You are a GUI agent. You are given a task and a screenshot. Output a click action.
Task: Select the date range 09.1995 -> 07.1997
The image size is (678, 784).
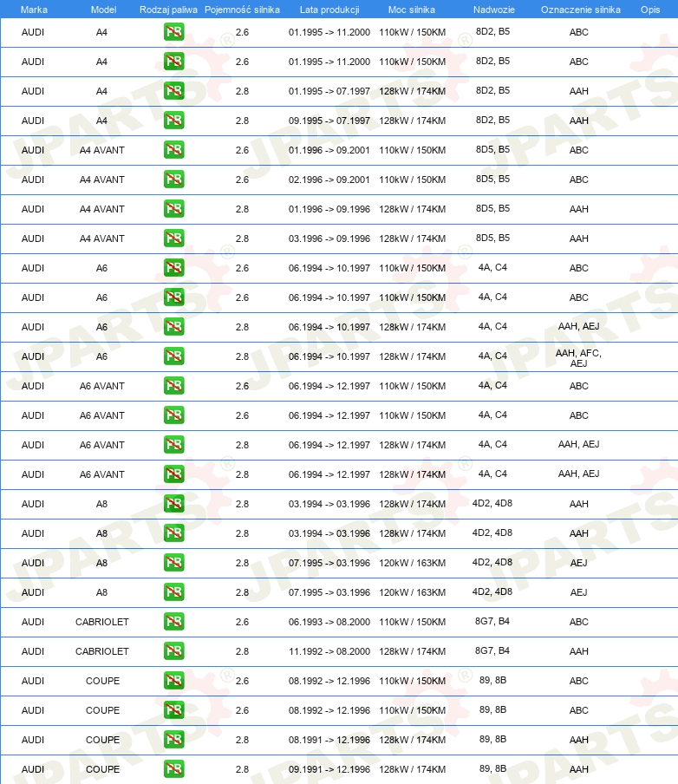click(329, 121)
